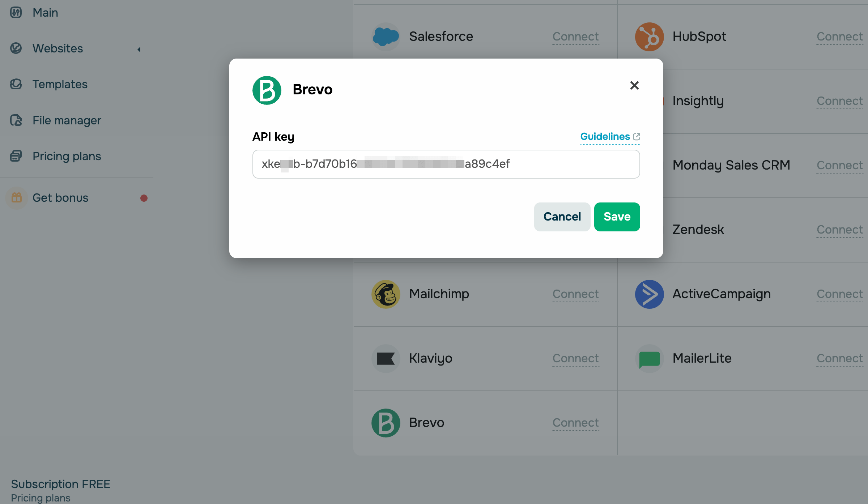
Task: Click the Mailchimp monkey icon
Action: pyautogui.click(x=386, y=294)
